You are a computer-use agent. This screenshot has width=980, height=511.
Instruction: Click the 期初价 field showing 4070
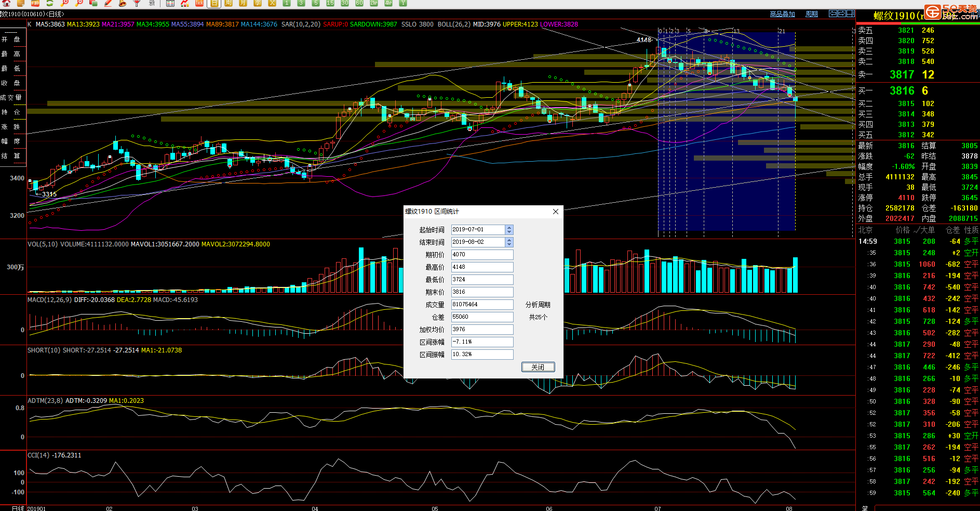coord(482,254)
